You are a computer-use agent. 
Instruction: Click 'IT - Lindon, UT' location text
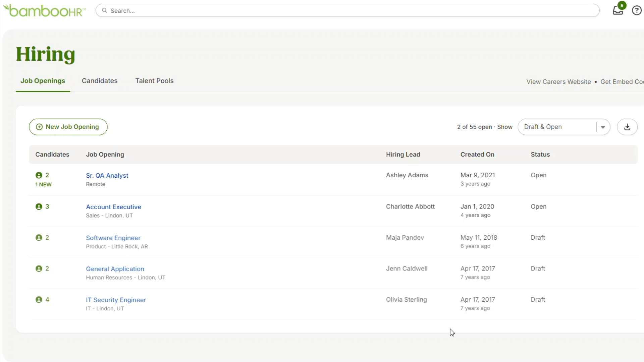tap(105, 309)
